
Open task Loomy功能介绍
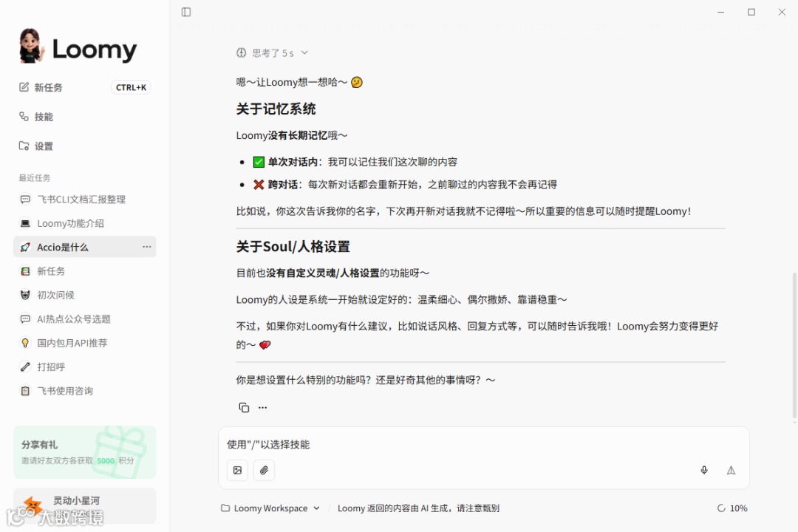84,223
